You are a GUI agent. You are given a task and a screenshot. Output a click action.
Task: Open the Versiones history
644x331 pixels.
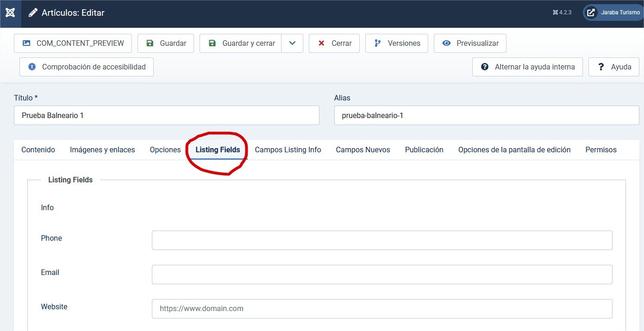click(396, 43)
